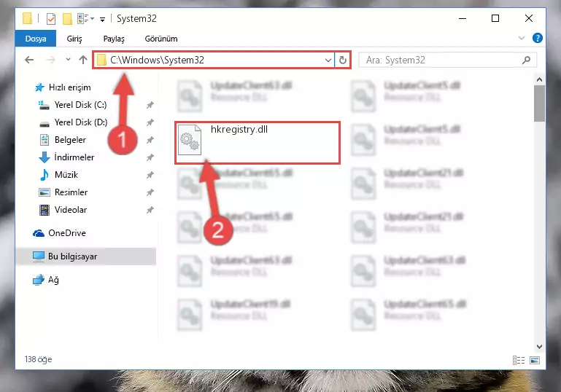Refresh the System32 folder view

click(342, 60)
